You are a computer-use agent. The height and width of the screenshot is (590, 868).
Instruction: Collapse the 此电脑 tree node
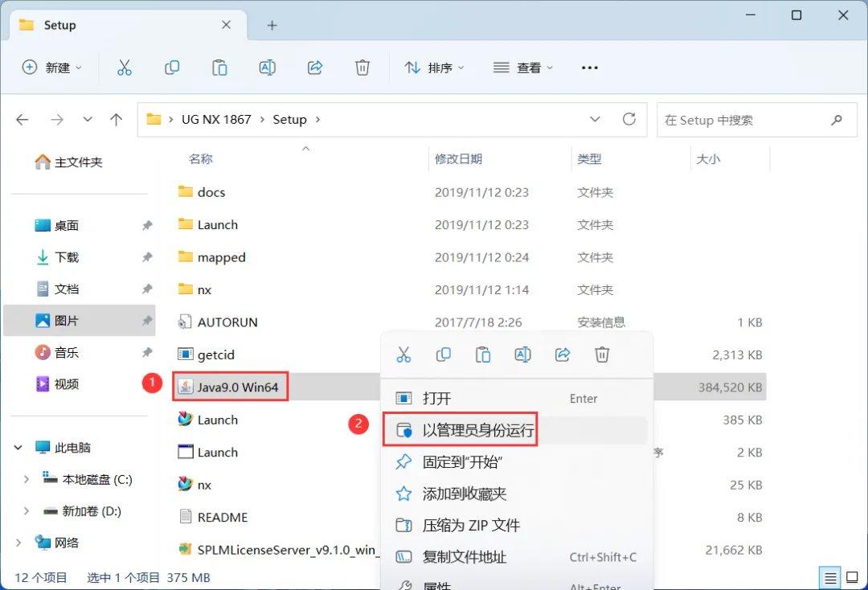pyautogui.click(x=18, y=447)
